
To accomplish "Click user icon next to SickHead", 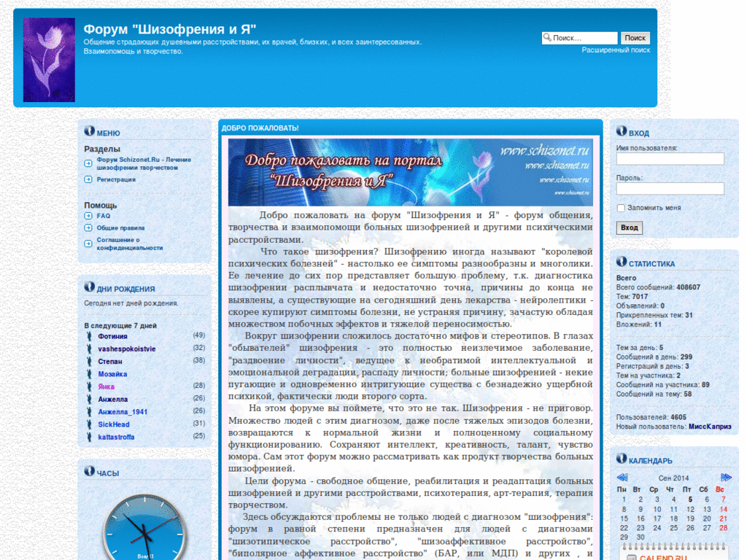I will pos(89,424).
